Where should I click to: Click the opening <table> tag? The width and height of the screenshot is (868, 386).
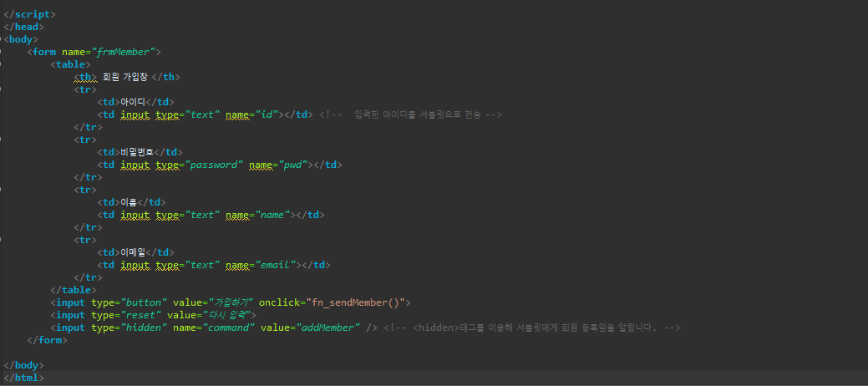[70, 64]
